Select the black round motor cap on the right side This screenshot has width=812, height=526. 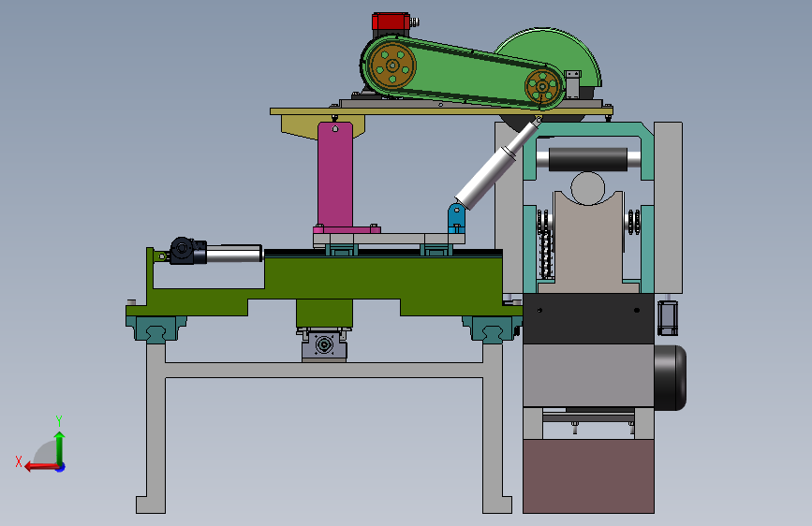pos(670,378)
